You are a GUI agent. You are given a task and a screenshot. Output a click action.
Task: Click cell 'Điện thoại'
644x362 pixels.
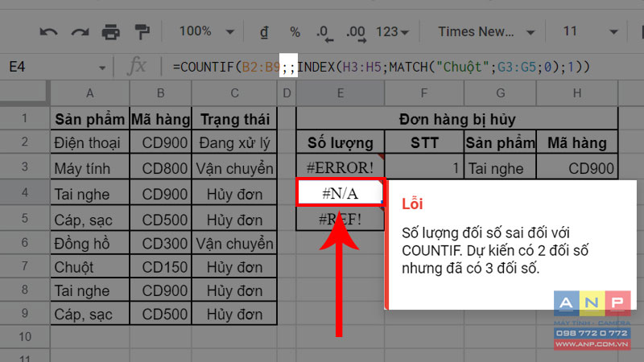90,143
